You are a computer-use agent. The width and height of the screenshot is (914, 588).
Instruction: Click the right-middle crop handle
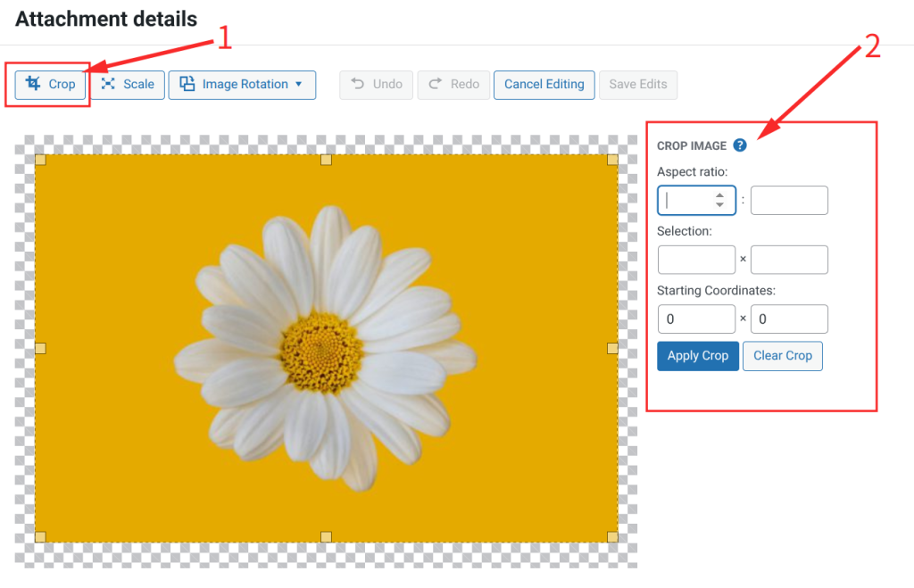coord(612,349)
